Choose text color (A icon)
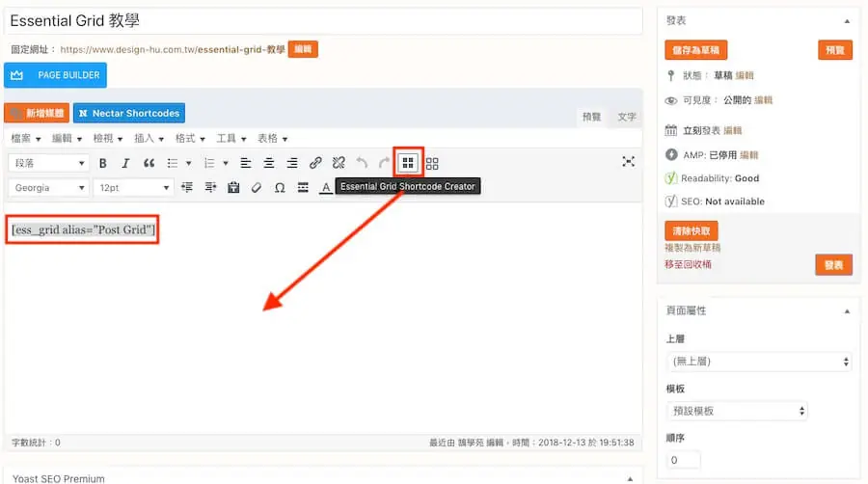The width and height of the screenshot is (868, 484). coord(326,187)
